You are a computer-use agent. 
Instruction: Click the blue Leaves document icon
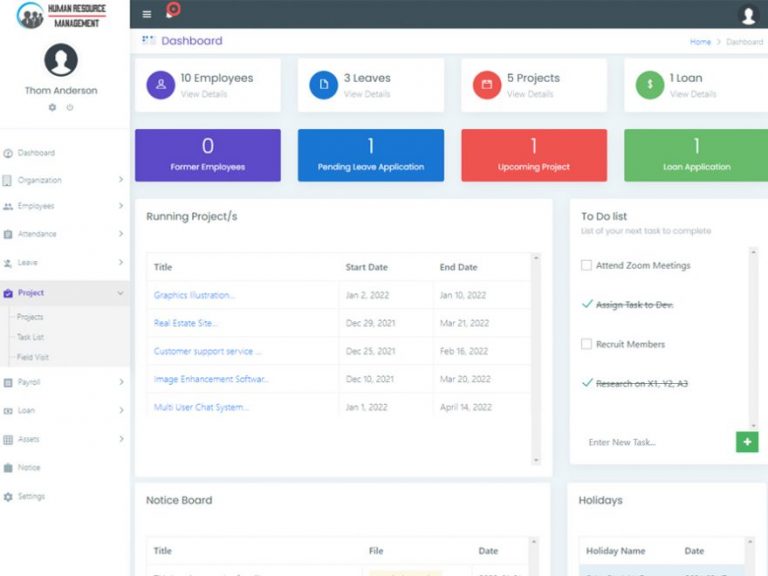tap(323, 85)
